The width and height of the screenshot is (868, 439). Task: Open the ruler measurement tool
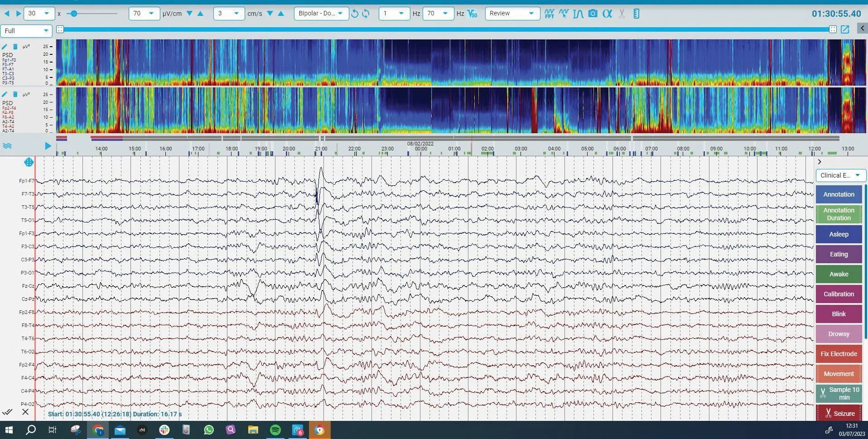[636, 14]
